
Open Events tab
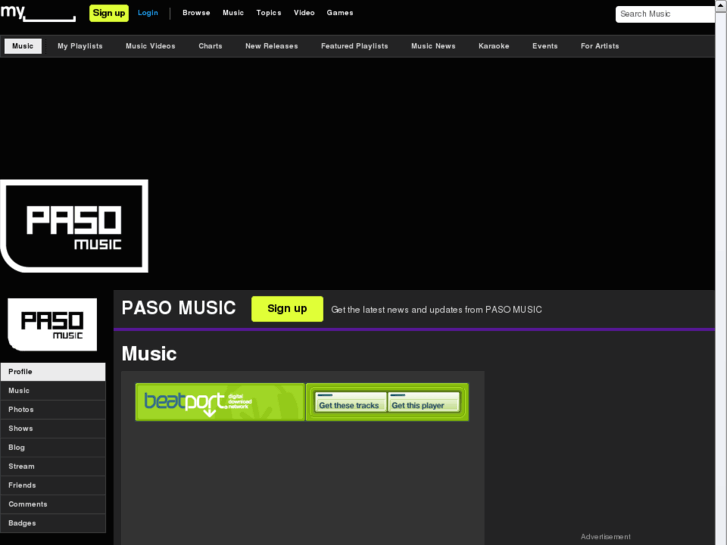pos(545,46)
